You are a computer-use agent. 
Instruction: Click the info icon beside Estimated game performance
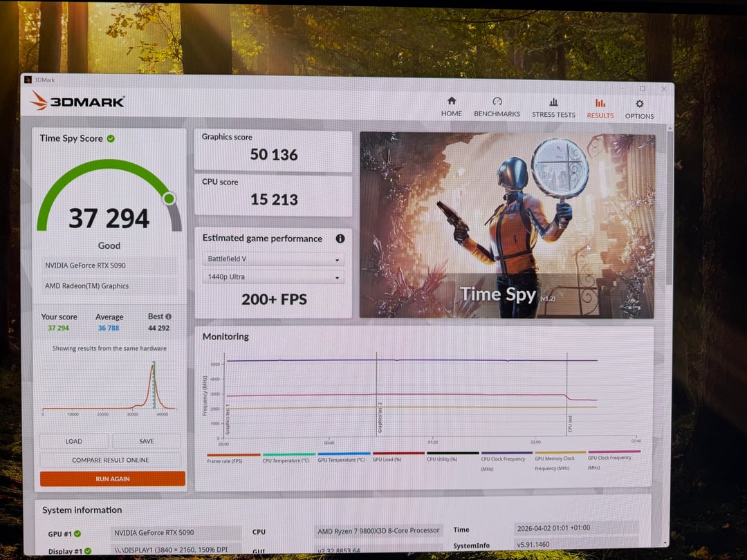tap(340, 239)
